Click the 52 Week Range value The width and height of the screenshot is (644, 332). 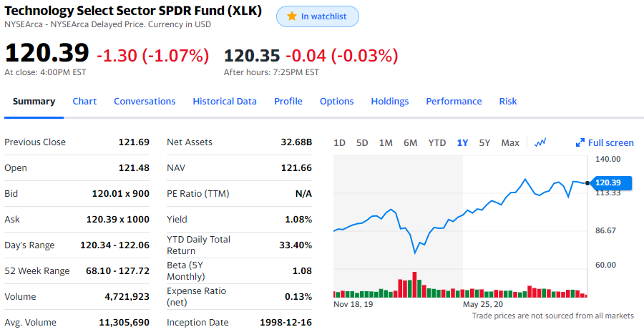(117, 271)
